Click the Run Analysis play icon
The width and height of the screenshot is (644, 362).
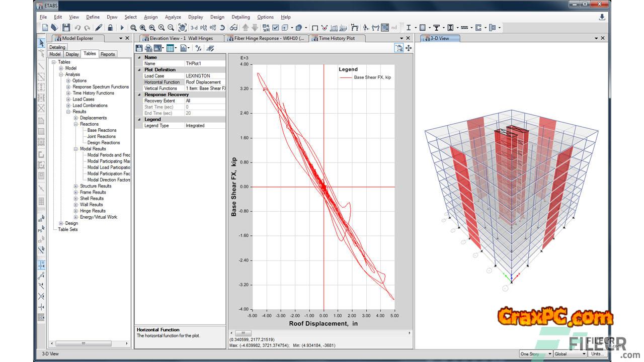[122, 28]
